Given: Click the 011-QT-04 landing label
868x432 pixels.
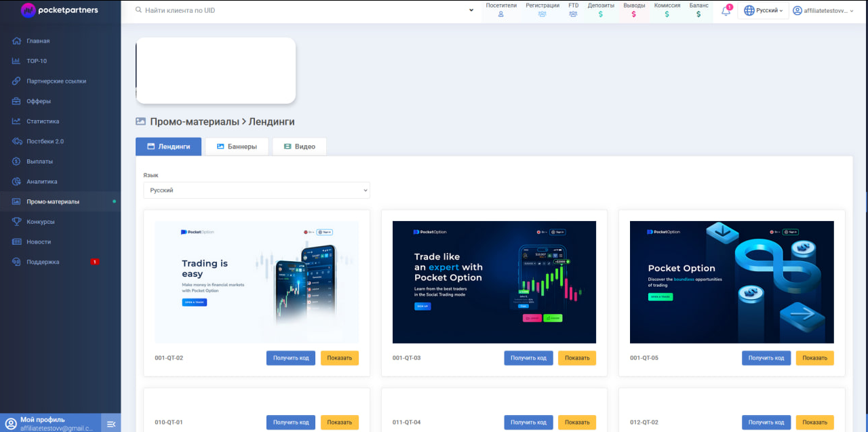Looking at the screenshot, I should [x=407, y=423].
